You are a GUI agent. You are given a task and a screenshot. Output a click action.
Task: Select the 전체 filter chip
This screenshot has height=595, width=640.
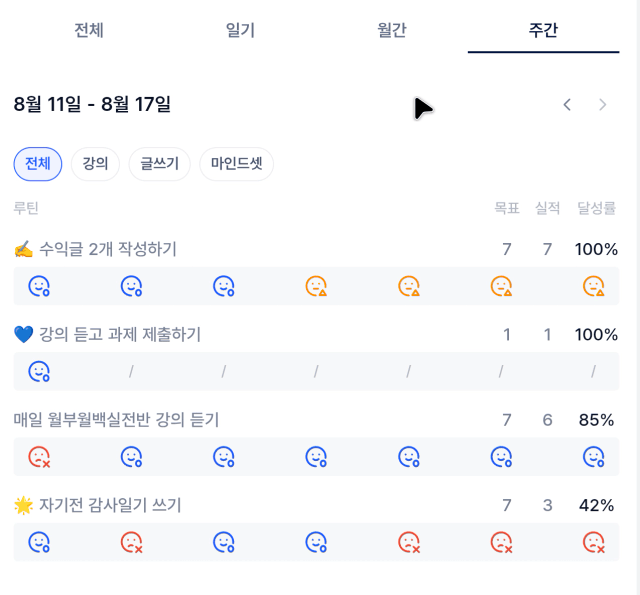click(38, 164)
